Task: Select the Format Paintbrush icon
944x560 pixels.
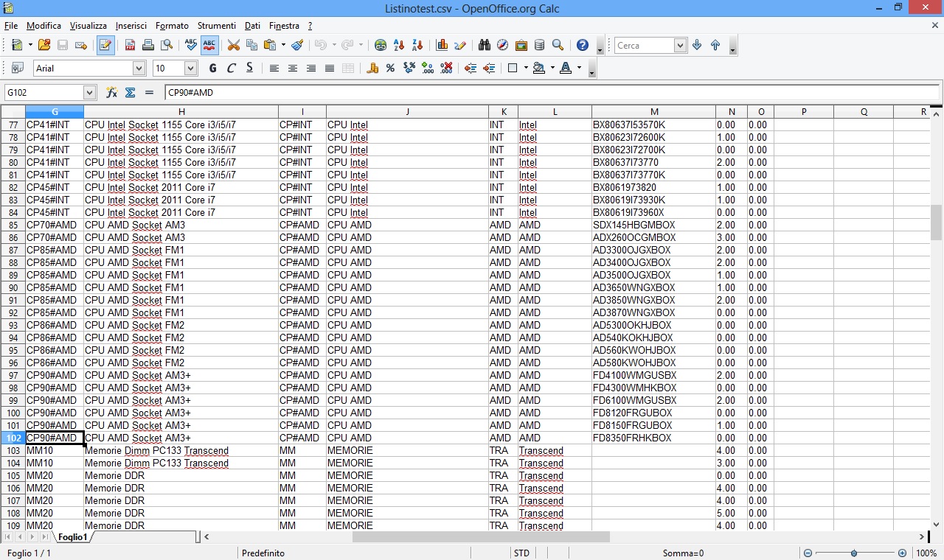Action: click(297, 45)
